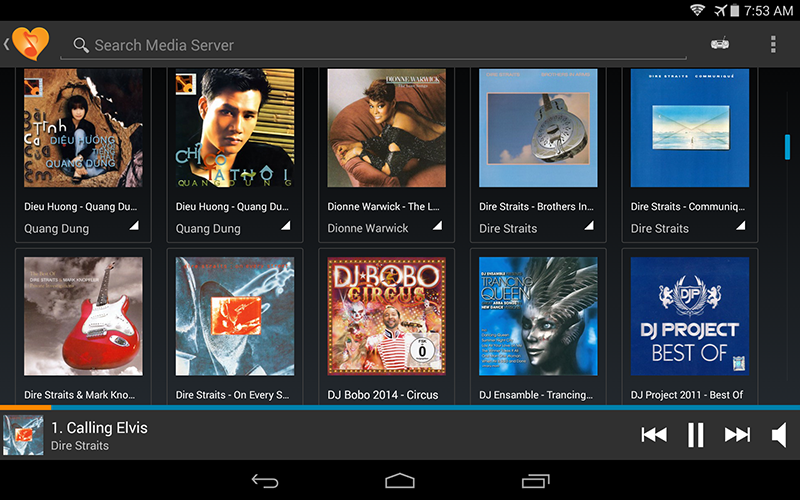Tap artist name 'Dionne Warwick'
Viewport: 800px width, 500px height.
point(368,229)
